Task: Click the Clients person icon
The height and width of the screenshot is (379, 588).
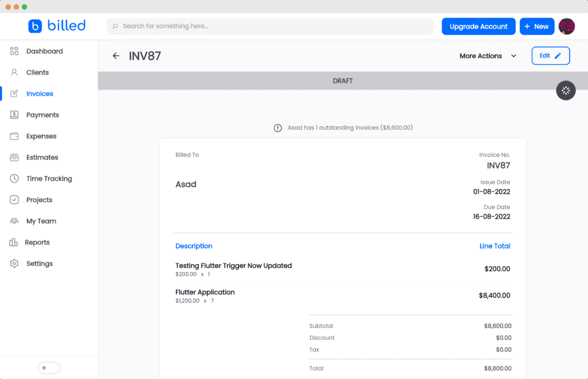Action: pos(14,72)
